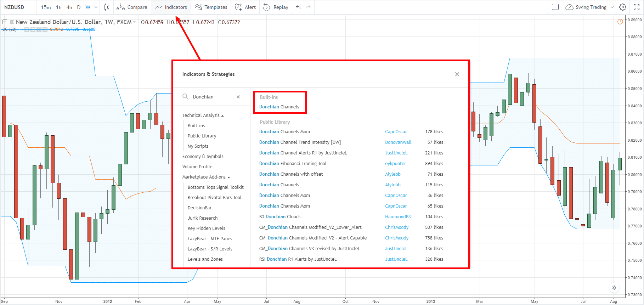
Task: Add Donchian Channel Trend Intensity [DW]
Action: pos(300,142)
